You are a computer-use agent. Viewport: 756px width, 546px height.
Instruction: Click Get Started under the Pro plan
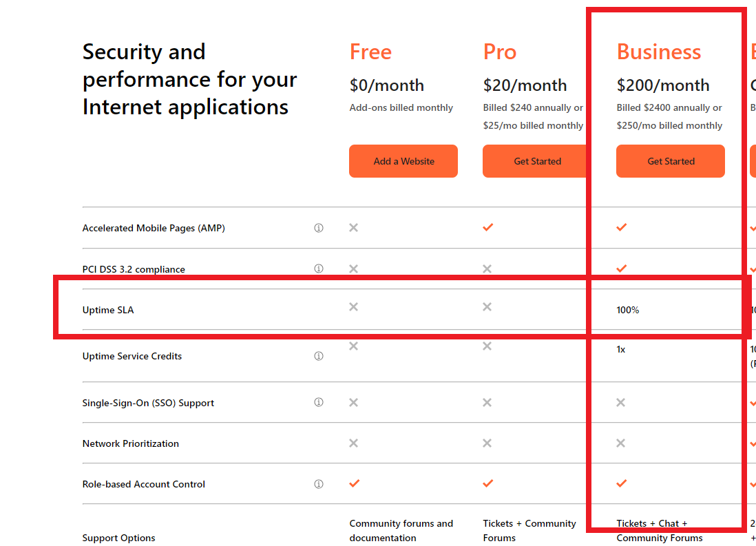point(537,160)
